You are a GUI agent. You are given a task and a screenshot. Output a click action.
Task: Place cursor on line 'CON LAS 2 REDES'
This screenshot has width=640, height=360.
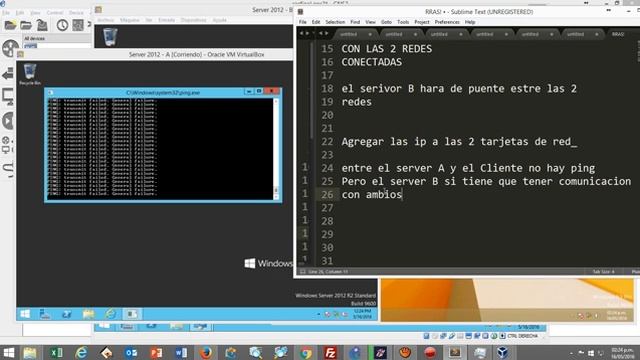[x=386, y=49]
